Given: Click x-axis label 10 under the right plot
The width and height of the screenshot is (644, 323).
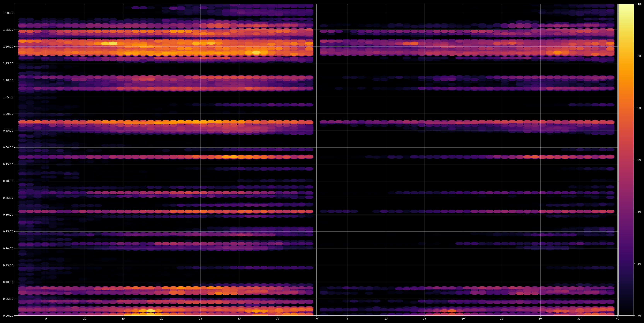Looking at the screenshot, I should (386, 319).
